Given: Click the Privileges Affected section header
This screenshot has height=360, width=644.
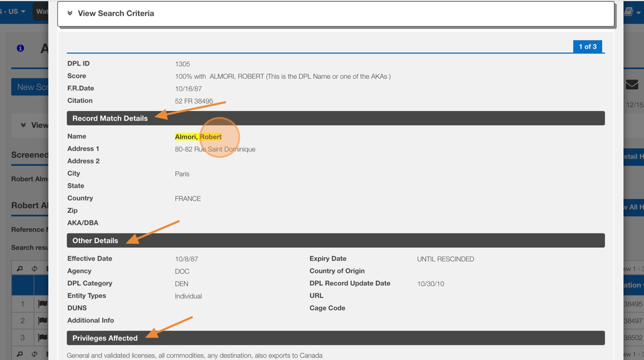Looking at the screenshot, I should tap(336, 338).
